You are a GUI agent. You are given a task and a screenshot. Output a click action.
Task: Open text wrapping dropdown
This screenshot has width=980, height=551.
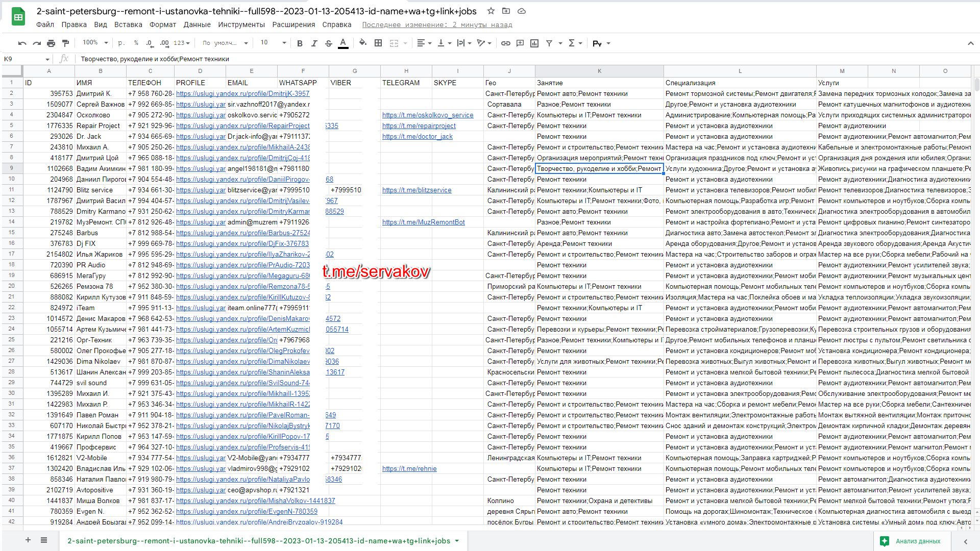click(x=464, y=43)
